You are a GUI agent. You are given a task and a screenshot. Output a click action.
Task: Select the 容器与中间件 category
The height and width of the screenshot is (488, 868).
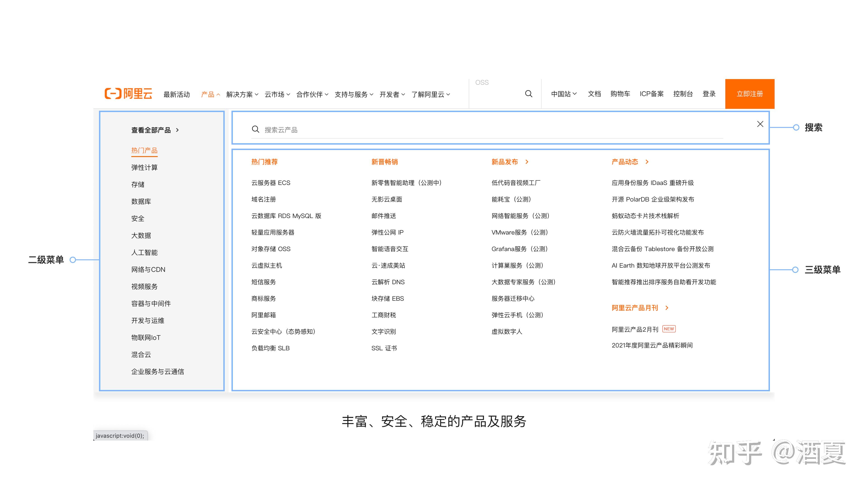[151, 303]
